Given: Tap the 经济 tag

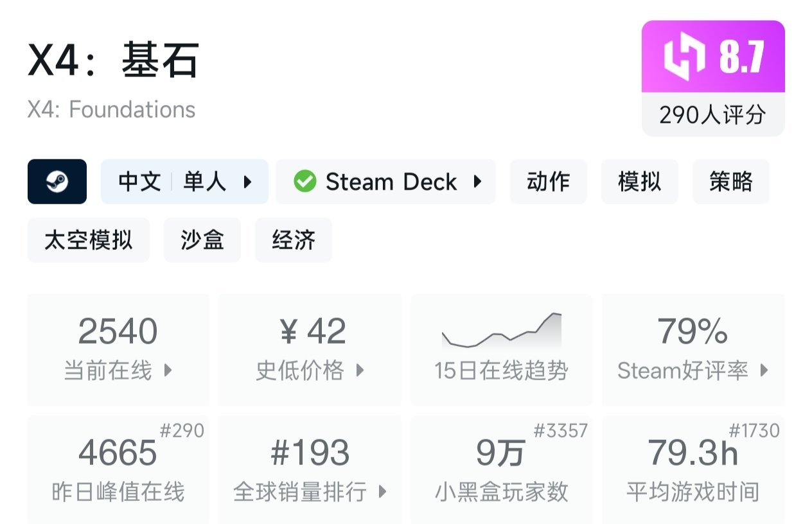Looking at the screenshot, I should coord(294,240).
